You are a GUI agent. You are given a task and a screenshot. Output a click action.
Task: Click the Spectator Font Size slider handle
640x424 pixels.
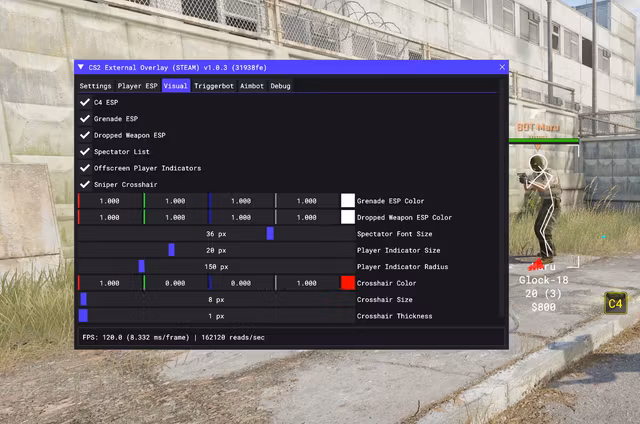(270, 234)
